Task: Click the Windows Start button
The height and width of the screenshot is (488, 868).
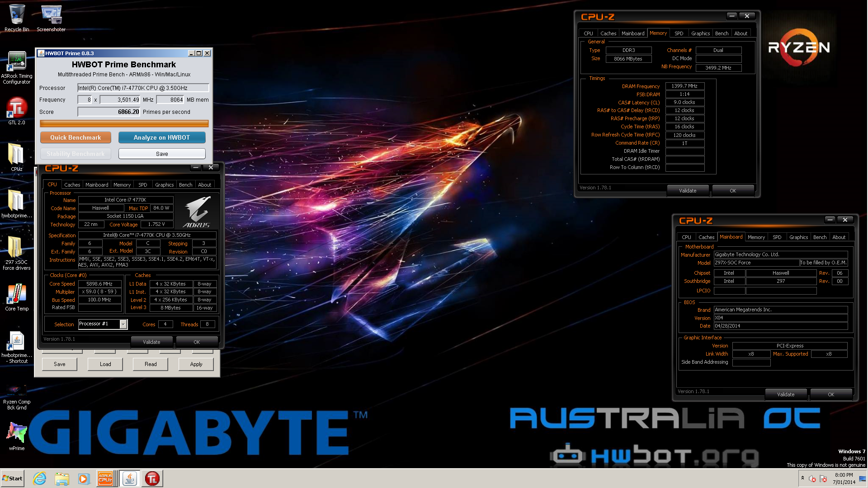Action: [12, 478]
